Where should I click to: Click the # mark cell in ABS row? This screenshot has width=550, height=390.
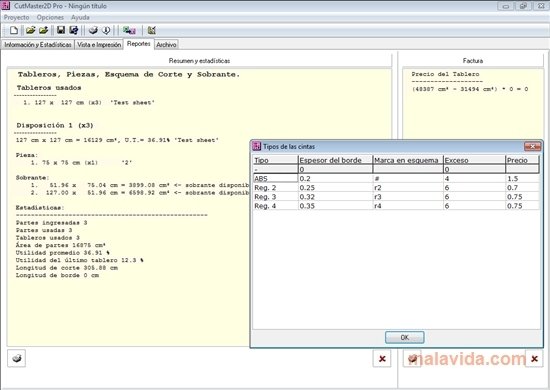tap(408, 179)
